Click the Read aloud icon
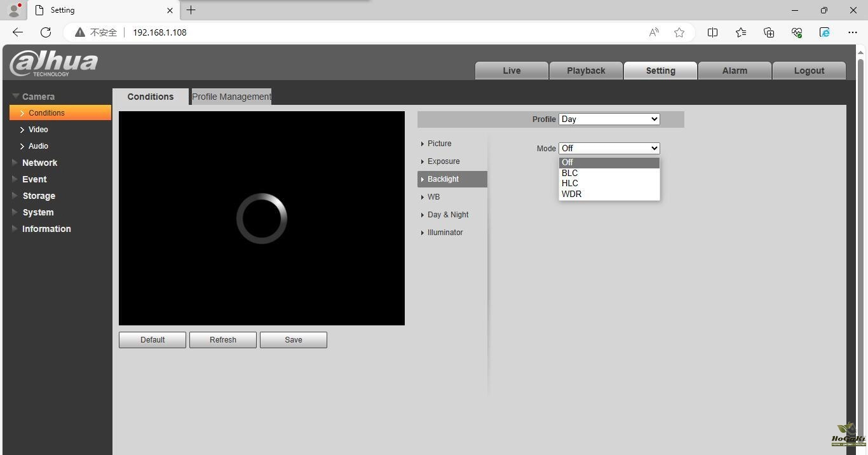 653,32
